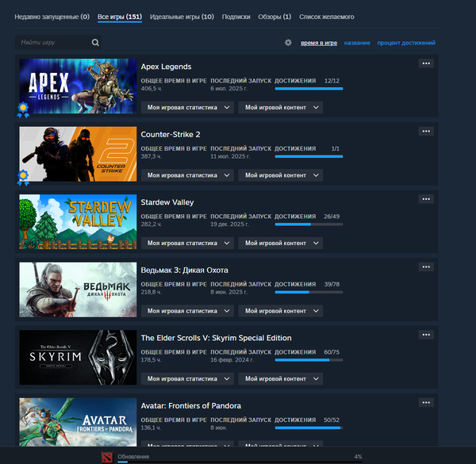The height and width of the screenshot is (464, 476).
Task: Click Stardew Valley last launch 19 дек. 2025 г.
Action: (229, 224)
